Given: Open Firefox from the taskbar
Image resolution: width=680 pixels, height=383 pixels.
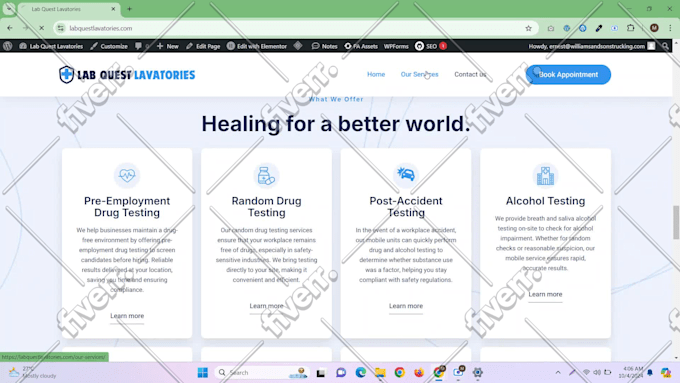Looking at the screenshot, I should pyautogui.click(x=419, y=372).
